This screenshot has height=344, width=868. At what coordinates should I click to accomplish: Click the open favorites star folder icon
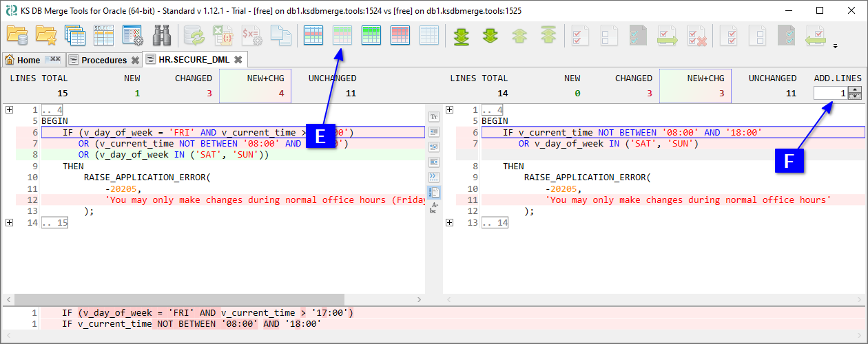point(46,35)
